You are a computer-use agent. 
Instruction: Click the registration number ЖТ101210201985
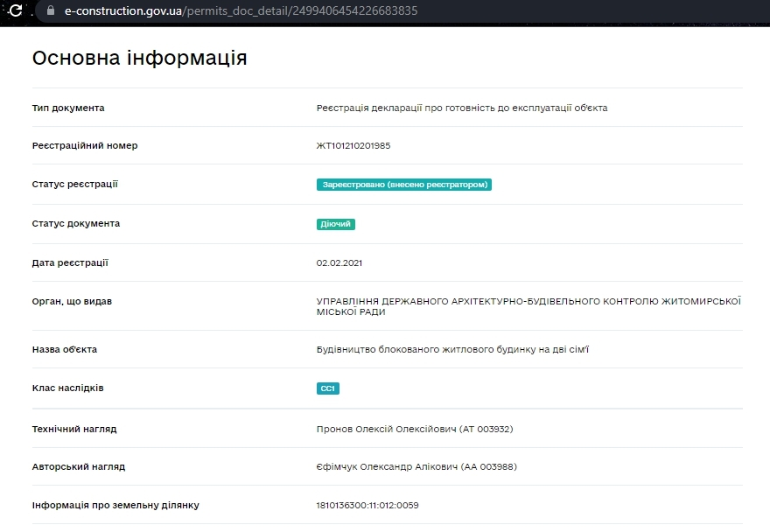click(x=353, y=146)
